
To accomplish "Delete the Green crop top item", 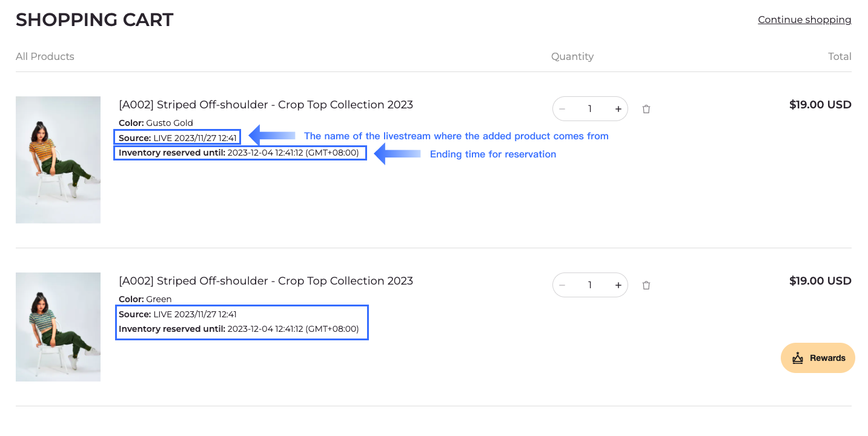I will [646, 285].
